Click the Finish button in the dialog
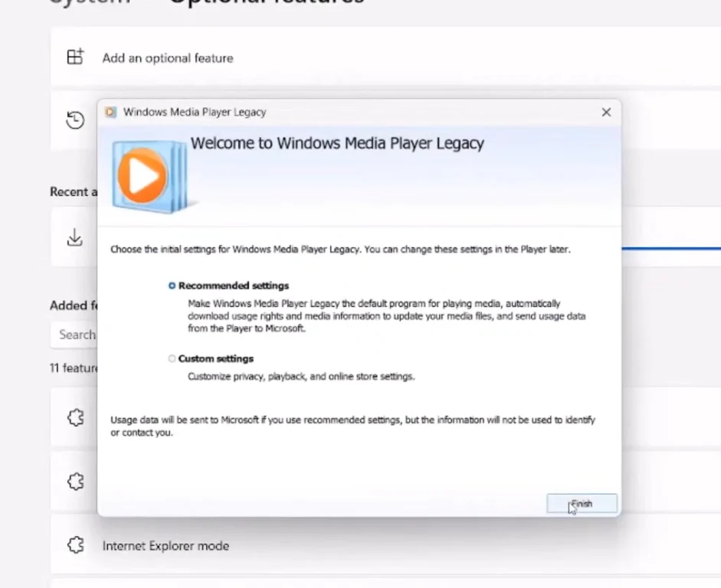This screenshot has width=721, height=588. pos(582,504)
